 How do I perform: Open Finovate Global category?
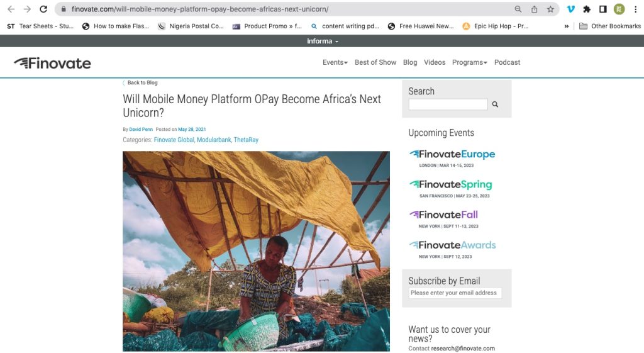174,140
